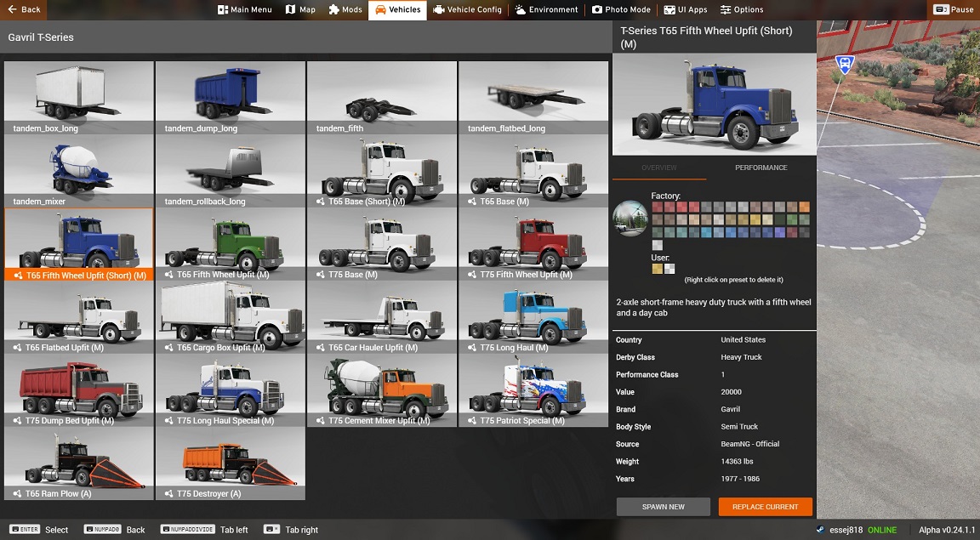Choose the yellow User color preset
Image resolution: width=980 pixels, height=540 pixels.
pyautogui.click(x=657, y=269)
